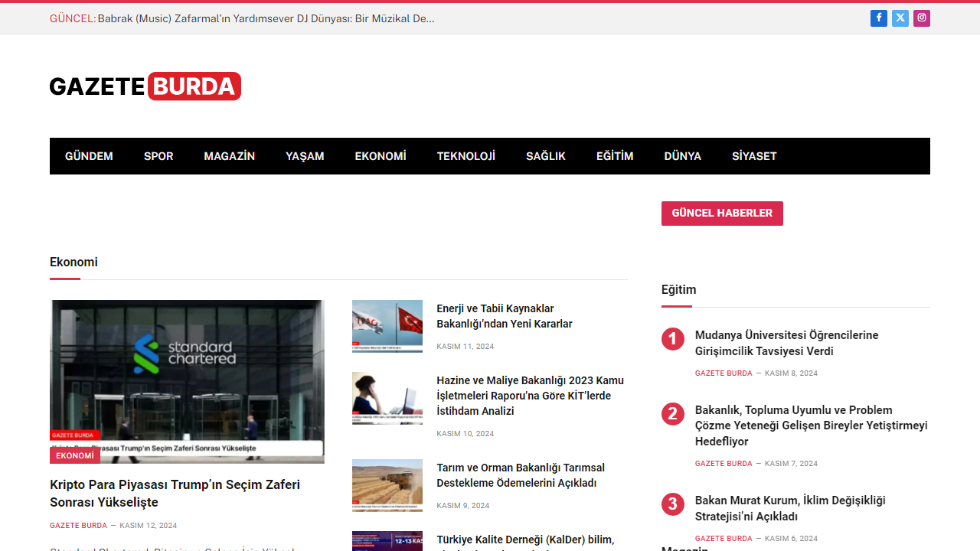Open the Facebook social icon

(878, 18)
